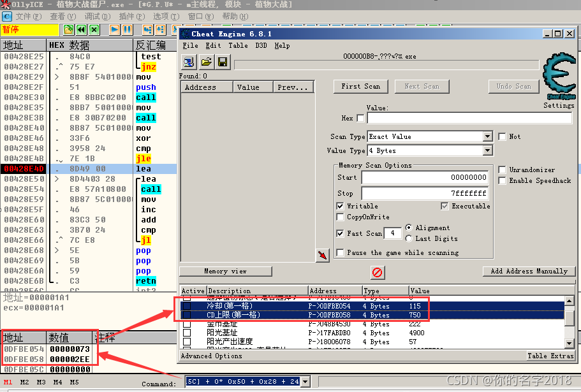
Task: Toggle active box for 阳光产出速度 entry
Action: [187, 342]
